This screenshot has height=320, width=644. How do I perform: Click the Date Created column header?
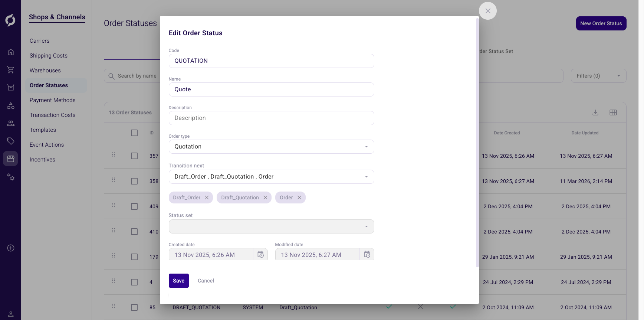pos(507,133)
